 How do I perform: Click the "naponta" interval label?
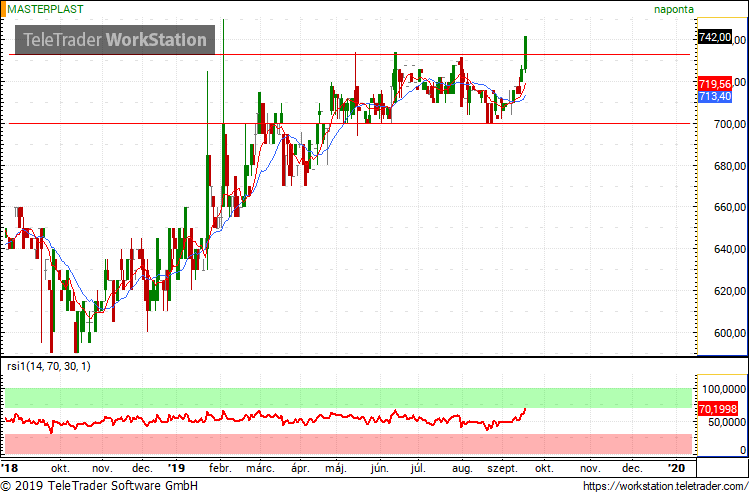coord(674,9)
